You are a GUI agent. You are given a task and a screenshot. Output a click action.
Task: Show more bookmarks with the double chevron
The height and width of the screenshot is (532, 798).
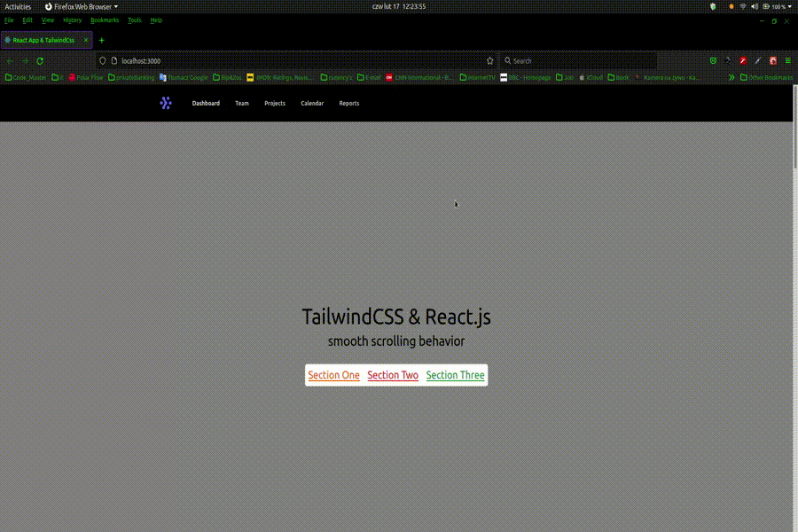point(731,78)
